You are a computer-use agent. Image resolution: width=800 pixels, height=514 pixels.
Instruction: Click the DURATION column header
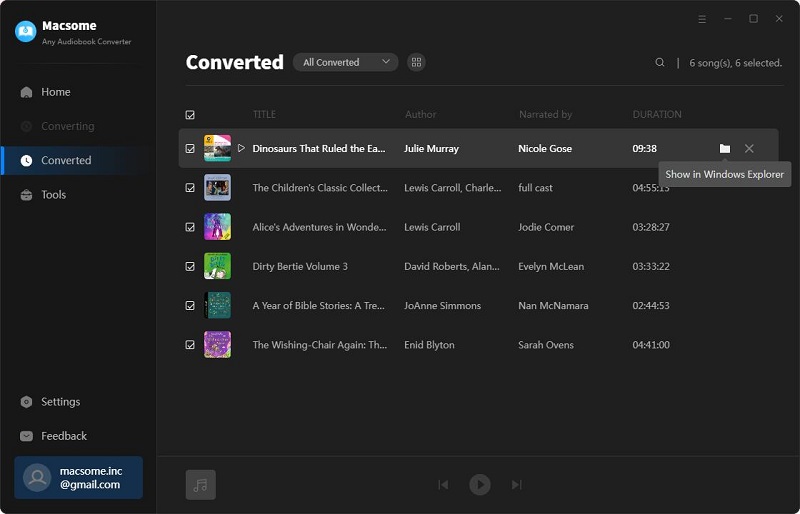[657, 114]
